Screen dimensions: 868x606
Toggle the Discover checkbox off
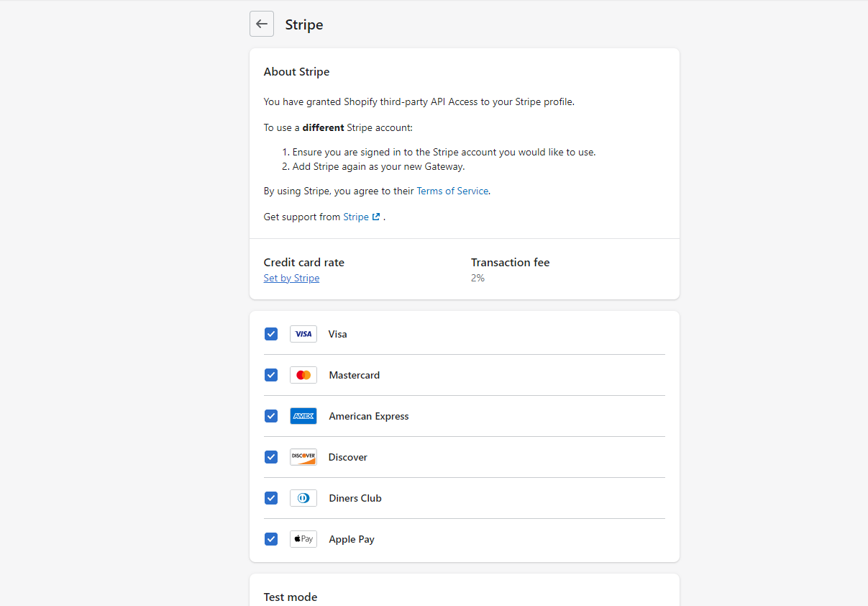(271, 457)
